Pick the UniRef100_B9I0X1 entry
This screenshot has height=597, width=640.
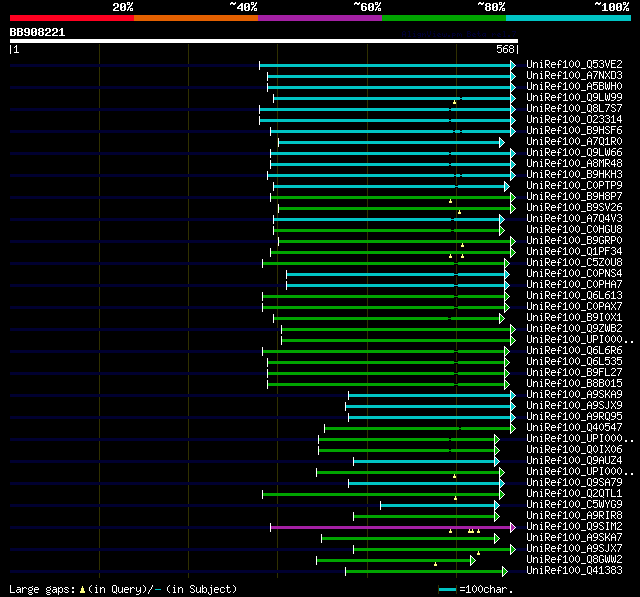[574, 318]
